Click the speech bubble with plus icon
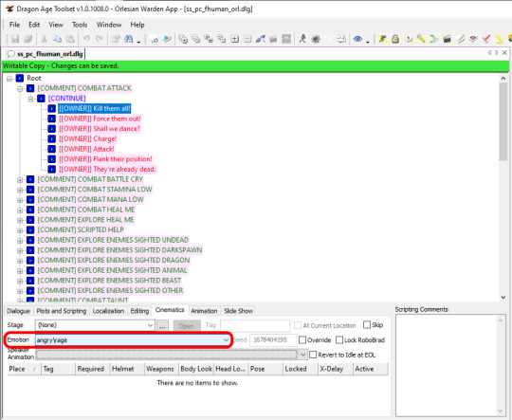The height and width of the screenshot is (420, 512). (x=154, y=39)
